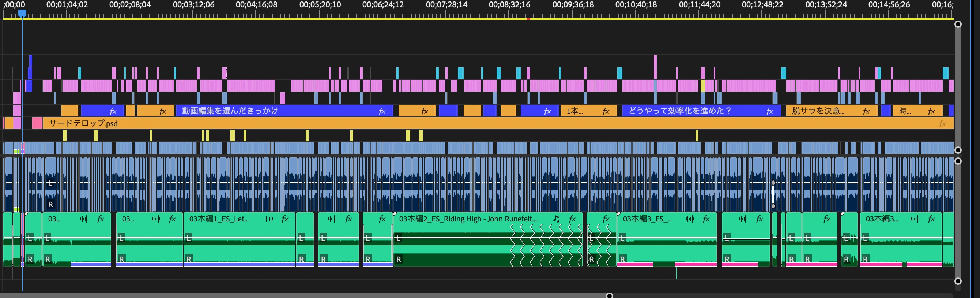Click waveform icon on 03本編3_ES_... clip
This screenshot has height=298, width=980.
[690, 219]
